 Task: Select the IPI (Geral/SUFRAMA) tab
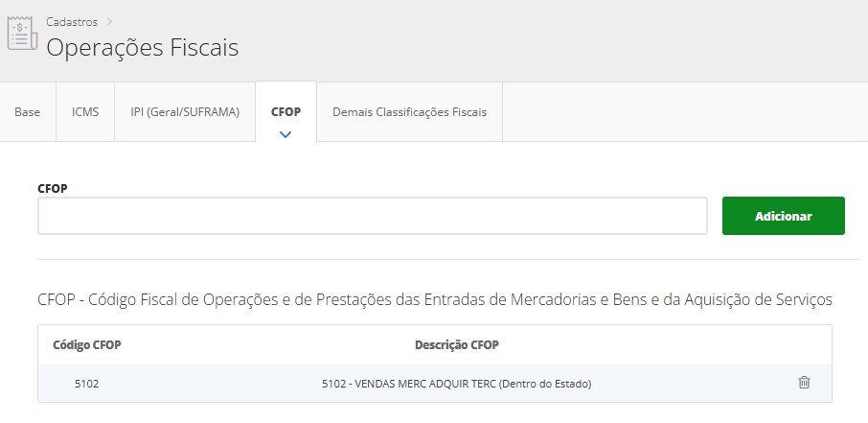click(185, 112)
